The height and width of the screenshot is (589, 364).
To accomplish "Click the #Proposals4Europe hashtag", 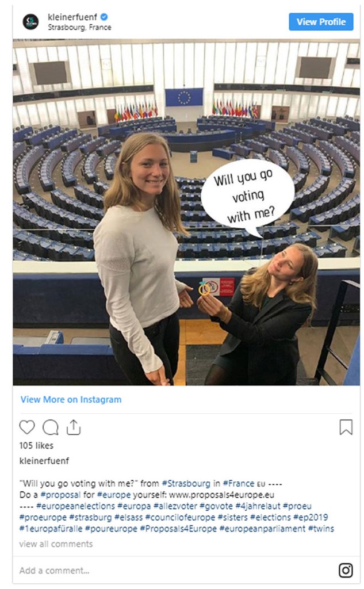I will pos(178,529).
